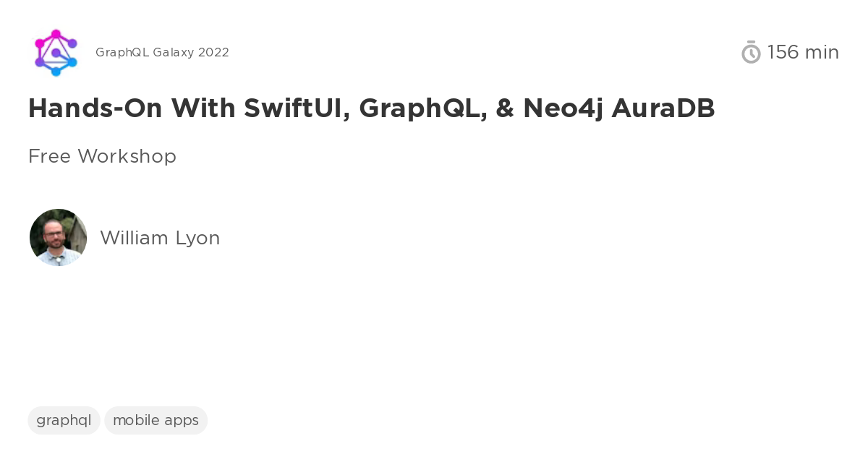868x454 pixels.
Task: Open William Lyon's speaker profile
Action: point(160,238)
